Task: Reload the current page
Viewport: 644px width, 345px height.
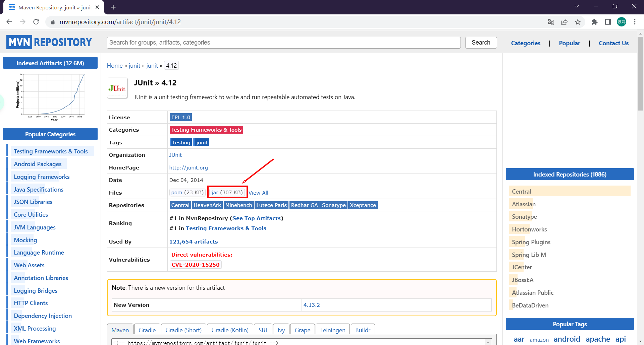Action: 36,22
